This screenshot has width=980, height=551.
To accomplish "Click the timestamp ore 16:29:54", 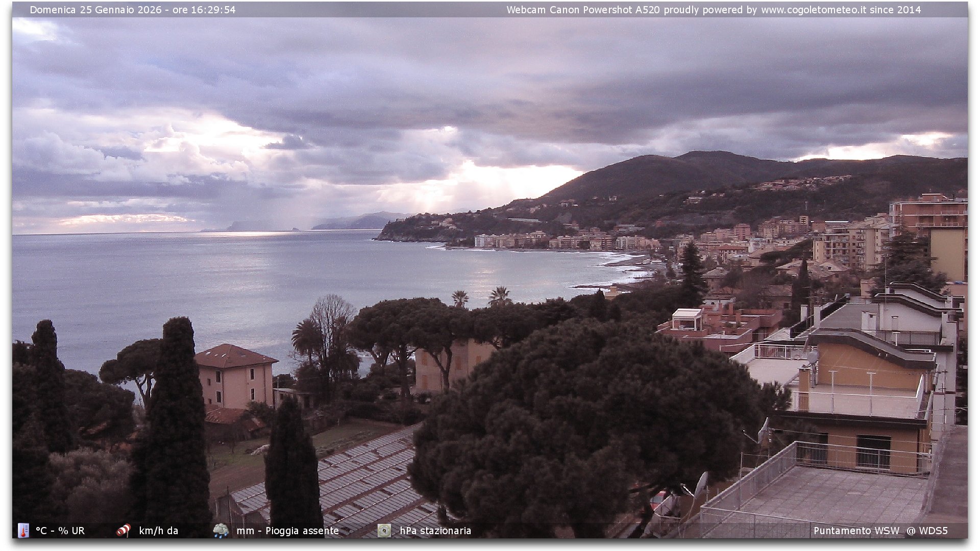I will point(204,10).
